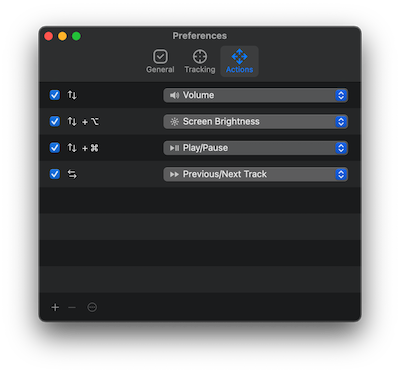Screen dimensions: 400x373
Task: Close the Preferences window
Action: [x=49, y=36]
